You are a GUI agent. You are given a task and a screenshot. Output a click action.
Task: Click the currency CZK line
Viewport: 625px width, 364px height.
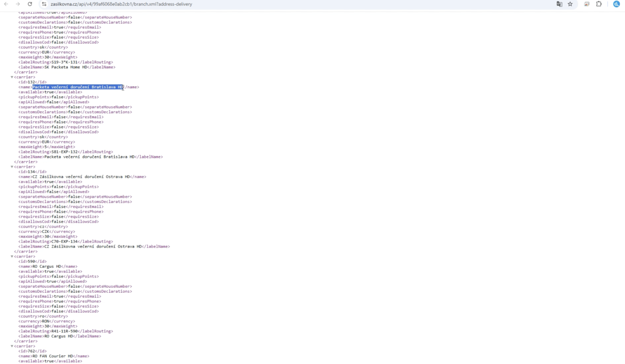click(x=47, y=232)
